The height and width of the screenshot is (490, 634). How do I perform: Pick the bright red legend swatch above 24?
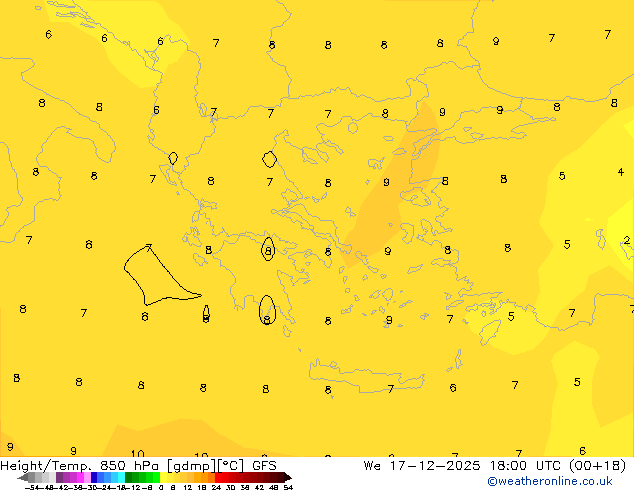pos(218,477)
